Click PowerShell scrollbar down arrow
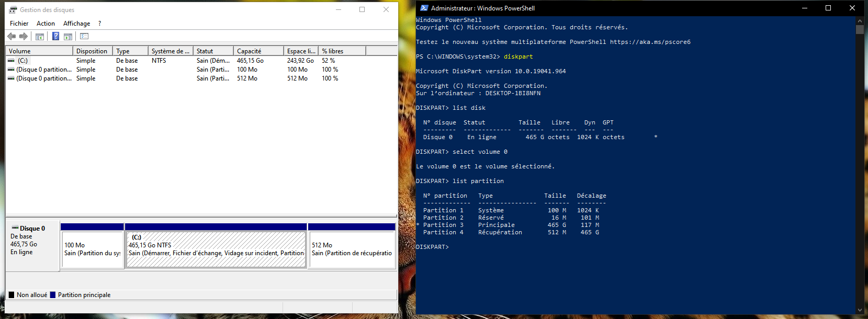Viewport: 868px width, 319px height. point(860,310)
